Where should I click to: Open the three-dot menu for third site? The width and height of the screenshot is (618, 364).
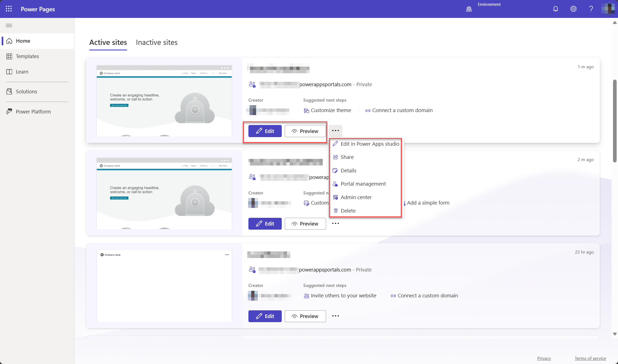pyautogui.click(x=335, y=316)
